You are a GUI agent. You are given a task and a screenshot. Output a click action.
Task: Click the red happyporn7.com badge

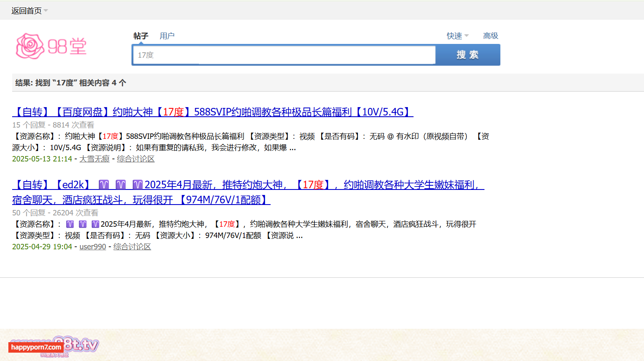(36, 347)
